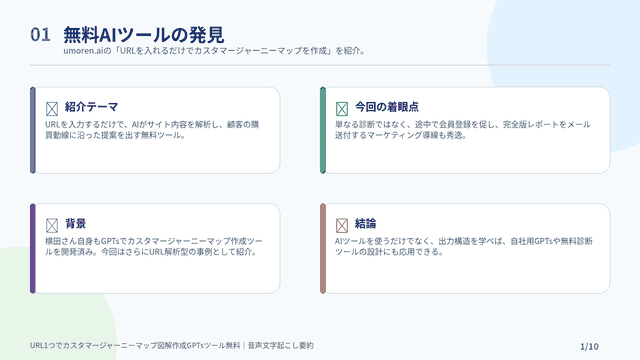Click the footer text URL1つでカスタマージャーニーマップ
This screenshot has height=360, width=640.
tap(171, 345)
